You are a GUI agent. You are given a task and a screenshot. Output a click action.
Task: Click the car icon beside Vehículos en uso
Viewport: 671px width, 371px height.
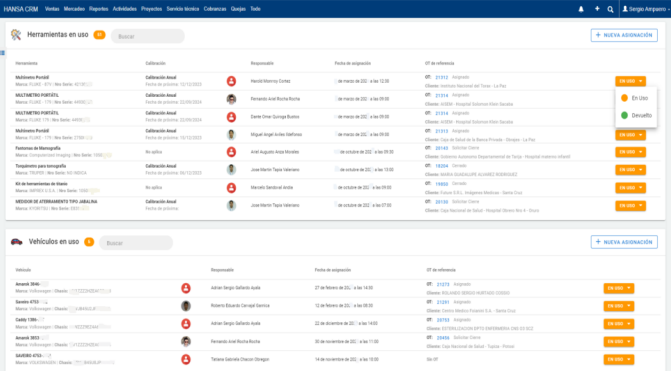pos(17,242)
